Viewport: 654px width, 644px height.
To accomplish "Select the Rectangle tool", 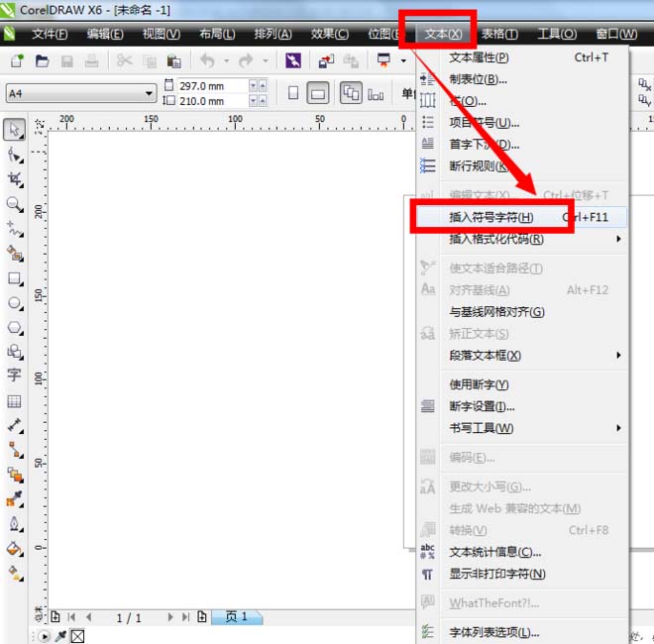I will click(x=15, y=278).
